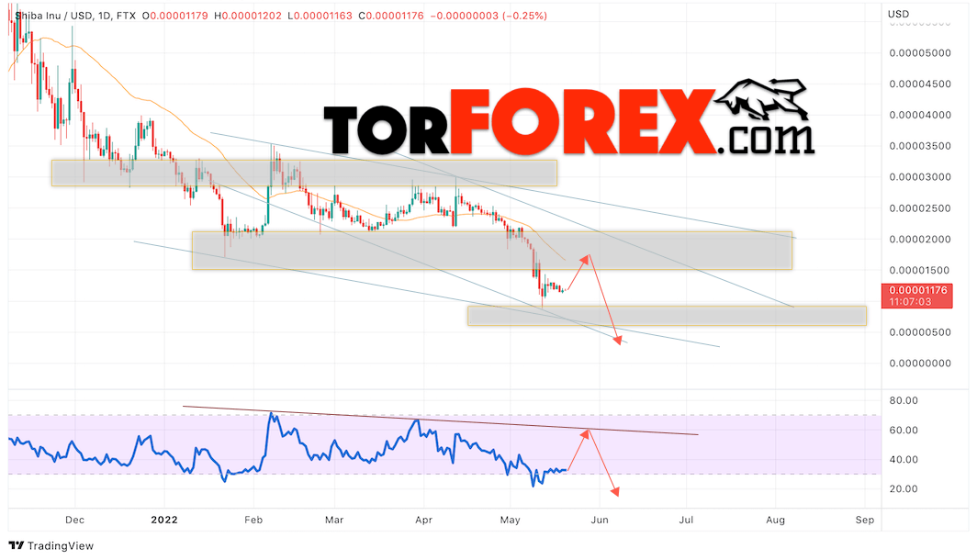
Task: Click the RSI 40.00 axis label
Action: [x=904, y=460]
